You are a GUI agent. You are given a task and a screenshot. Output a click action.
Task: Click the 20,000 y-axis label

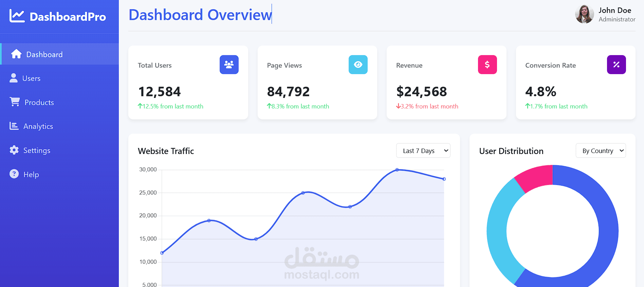[148, 215]
